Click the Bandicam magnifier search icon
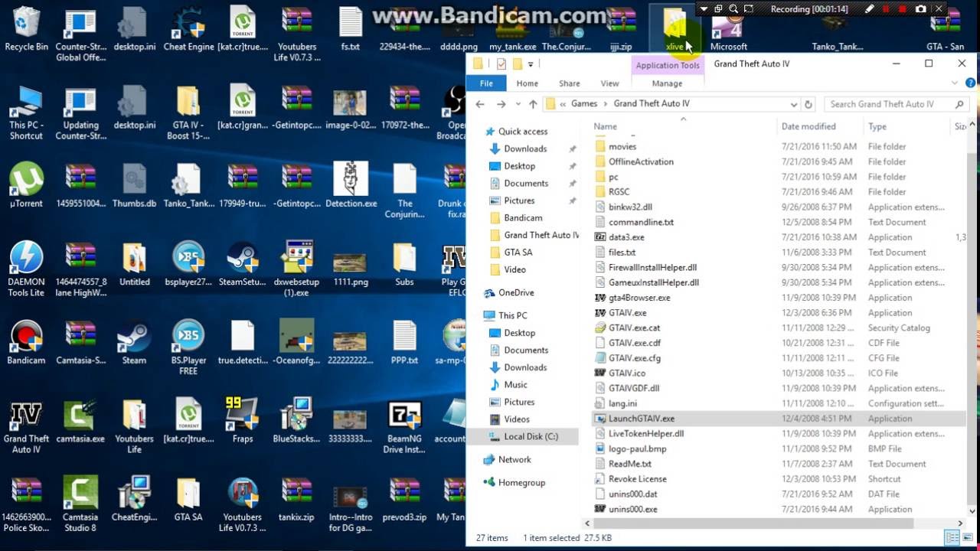The image size is (980, 551). (733, 9)
